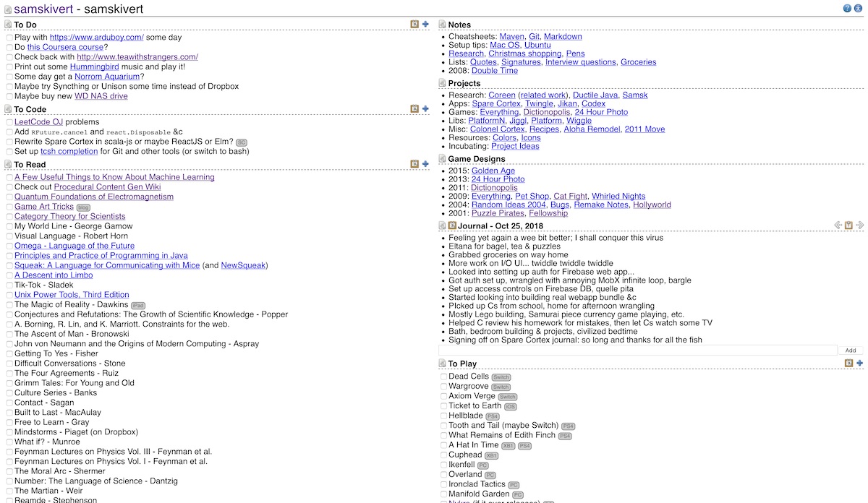
Task: Open the Ubuntu setup tips link
Action: (x=537, y=45)
